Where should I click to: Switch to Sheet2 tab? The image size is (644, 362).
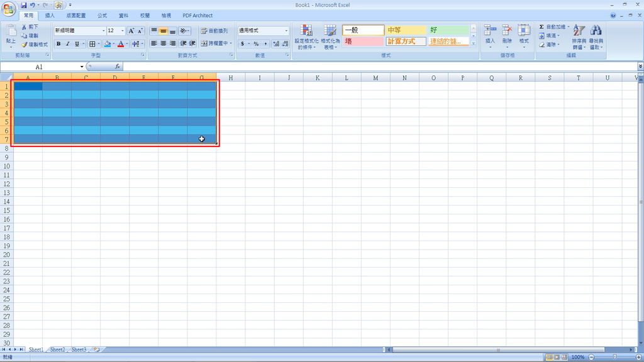click(x=57, y=349)
